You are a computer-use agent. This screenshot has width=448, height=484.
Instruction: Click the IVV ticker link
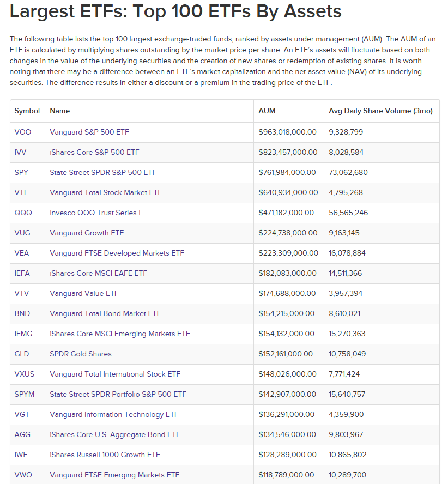pos(20,152)
